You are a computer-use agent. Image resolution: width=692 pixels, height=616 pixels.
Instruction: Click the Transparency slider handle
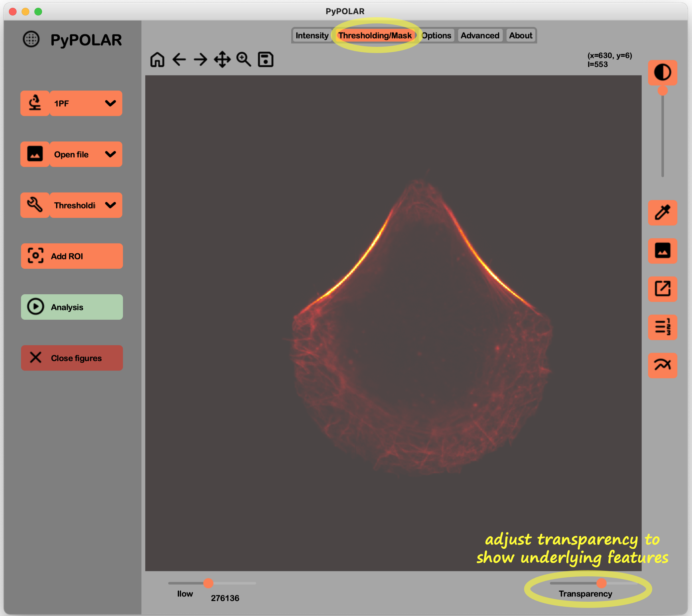pos(601,583)
